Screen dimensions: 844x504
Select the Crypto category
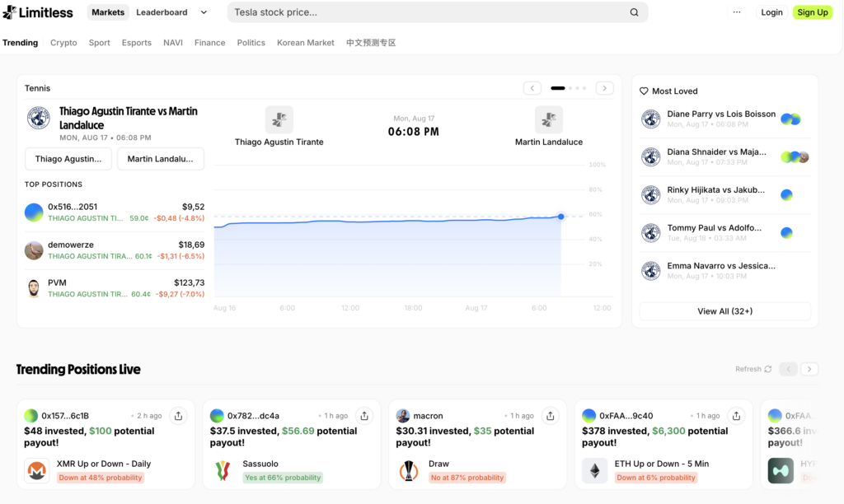(x=63, y=43)
